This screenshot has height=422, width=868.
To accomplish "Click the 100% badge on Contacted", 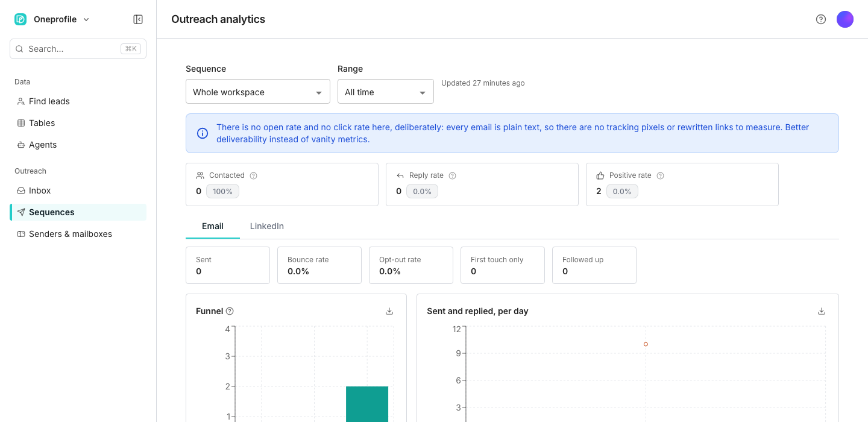I will point(223,191).
